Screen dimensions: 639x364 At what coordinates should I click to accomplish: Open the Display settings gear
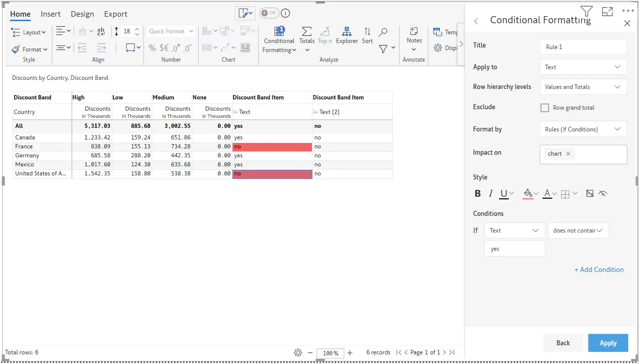(x=438, y=48)
